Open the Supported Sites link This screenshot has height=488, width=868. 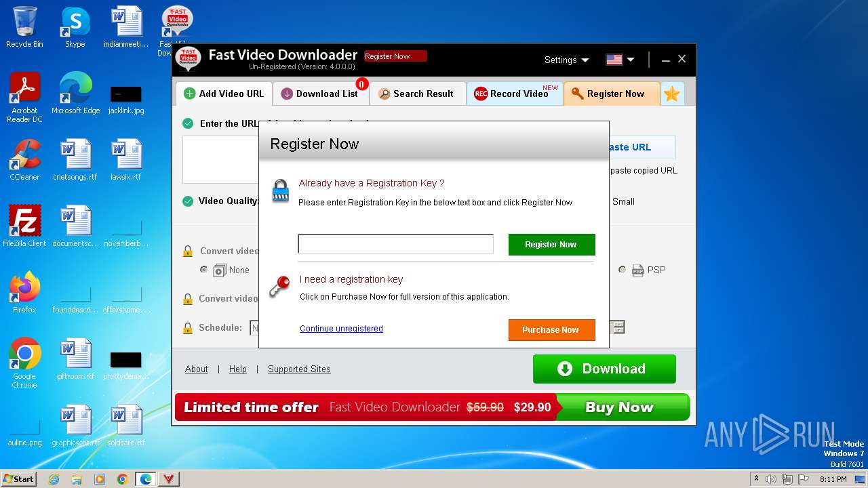[x=299, y=369]
